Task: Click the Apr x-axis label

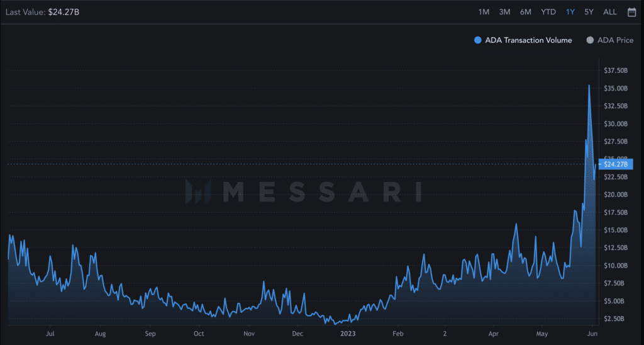Action: [493, 334]
